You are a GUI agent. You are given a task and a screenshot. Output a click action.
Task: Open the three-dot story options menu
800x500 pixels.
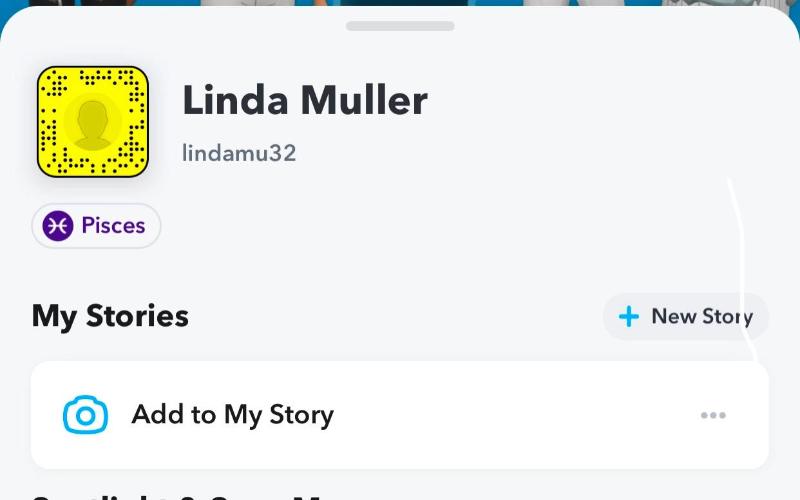tap(713, 415)
